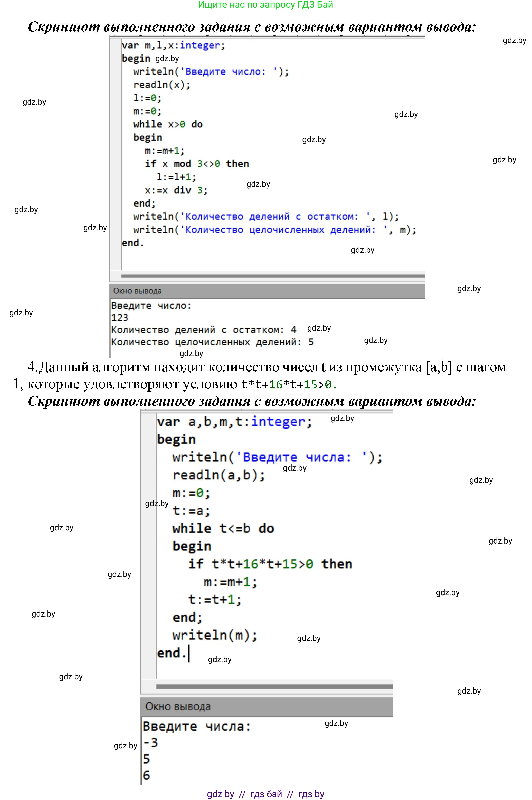Click the 'if x mod 3<>0 then' line
The image size is (532, 800).
coord(197,164)
